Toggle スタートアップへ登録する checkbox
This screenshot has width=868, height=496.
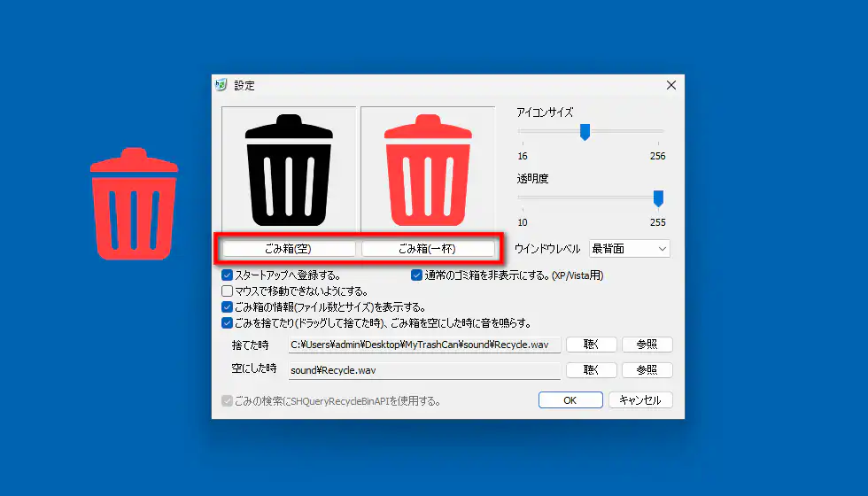pos(227,275)
